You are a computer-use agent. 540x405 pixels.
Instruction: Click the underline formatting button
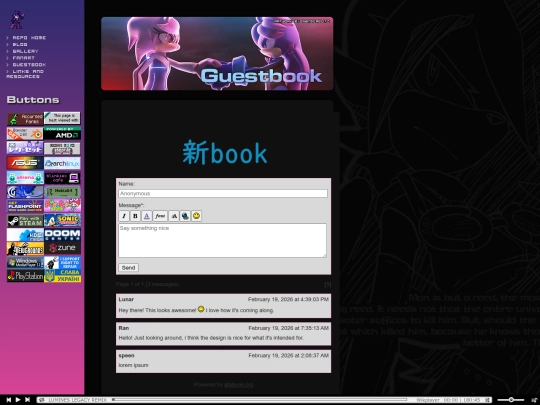(146, 216)
